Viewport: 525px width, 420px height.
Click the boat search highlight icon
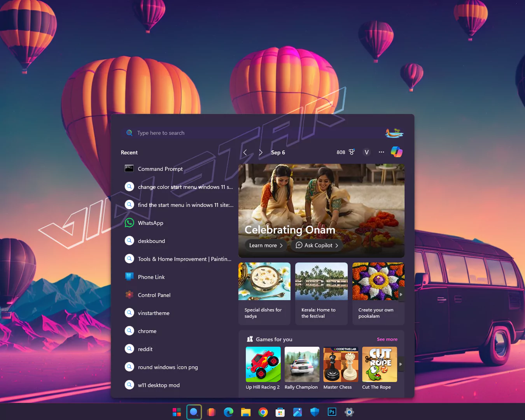(394, 133)
